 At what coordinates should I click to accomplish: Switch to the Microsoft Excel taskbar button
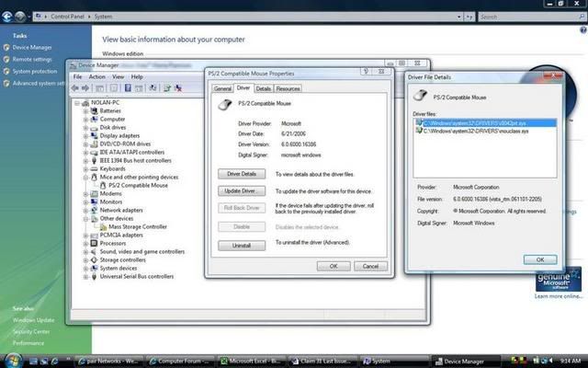pyautogui.click(x=253, y=362)
